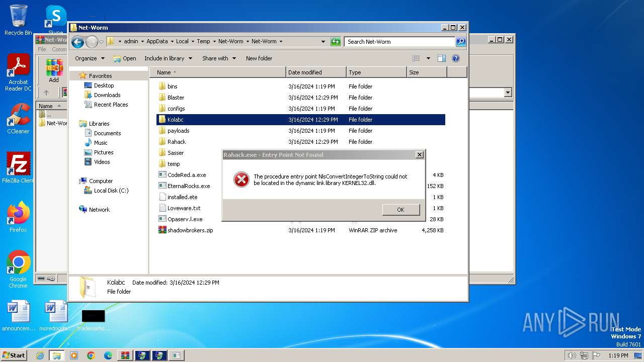The image size is (644, 362).
Task: Click admin in the address breadcrumb
Action: click(x=131, y=42)
